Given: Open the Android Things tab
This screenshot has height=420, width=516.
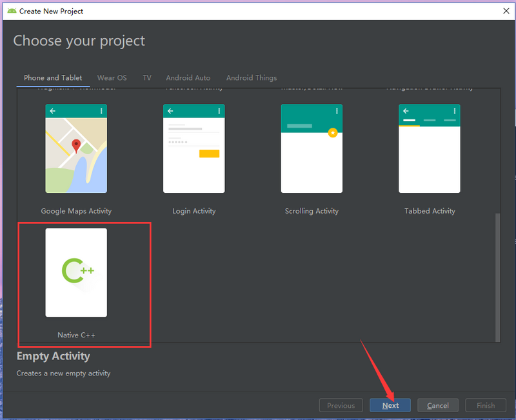Looking at the screenshot, I should [252, 78].
